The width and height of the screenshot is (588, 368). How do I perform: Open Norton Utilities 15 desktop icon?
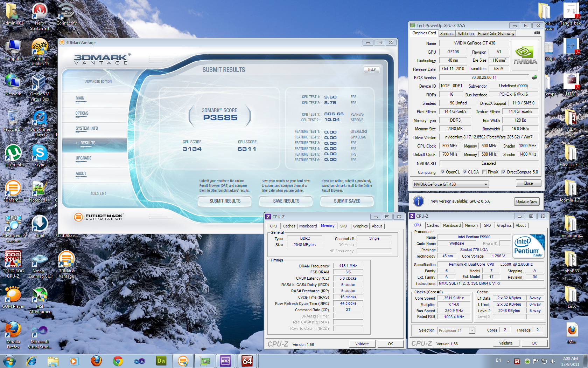tap(40, 52)
